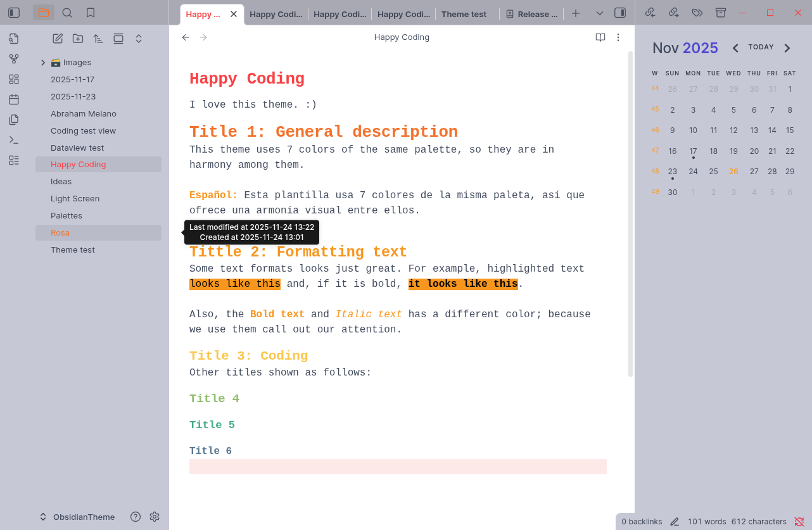The width and height of the screenshot is (812, 530).
Task: Click auto-reveal current file icon
Action: (118, 39)
